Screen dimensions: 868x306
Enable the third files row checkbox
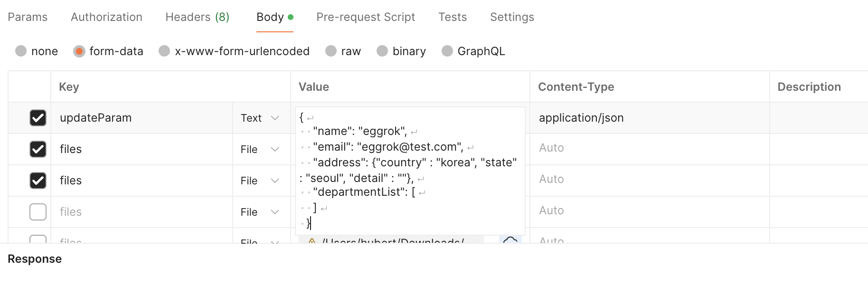[x=38, y=212]
